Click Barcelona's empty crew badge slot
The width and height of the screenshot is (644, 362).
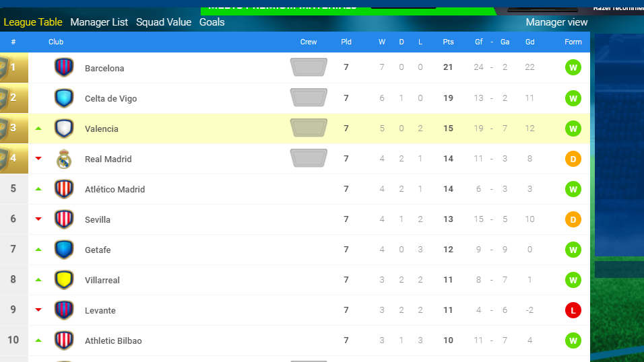pos(309,67)
